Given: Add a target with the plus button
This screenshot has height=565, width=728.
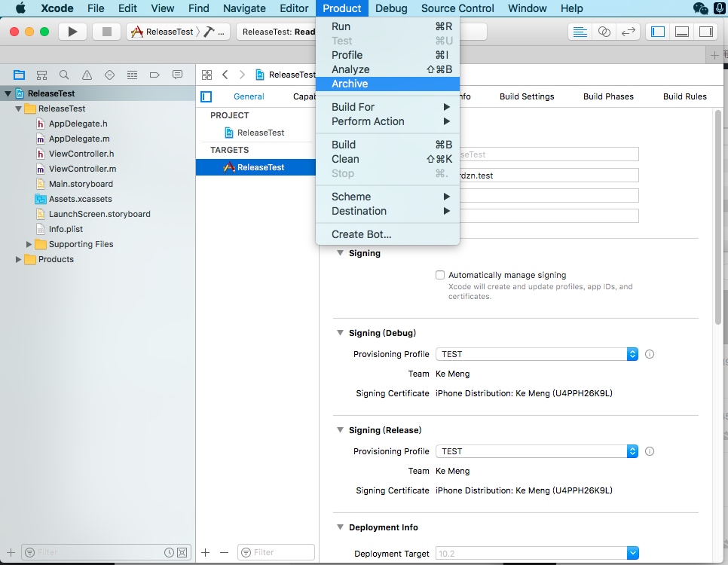Looking at the screenshot, I should [206, 552].
